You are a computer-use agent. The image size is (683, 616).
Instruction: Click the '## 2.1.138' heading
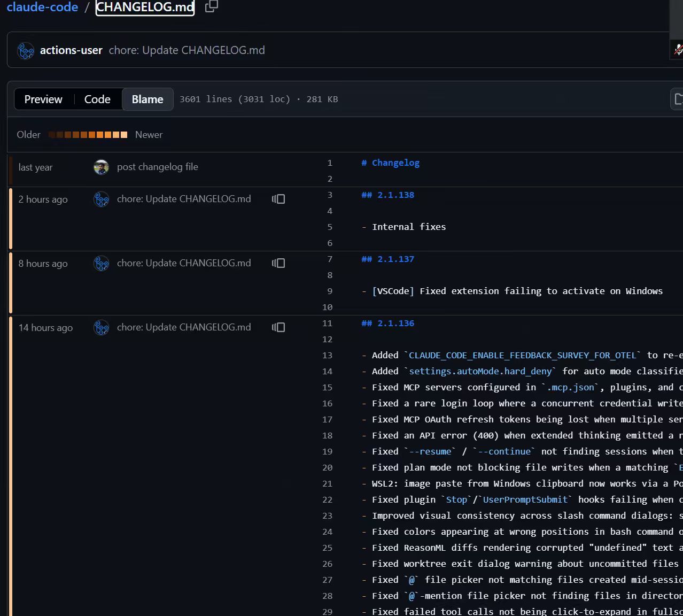pos(388,195)
